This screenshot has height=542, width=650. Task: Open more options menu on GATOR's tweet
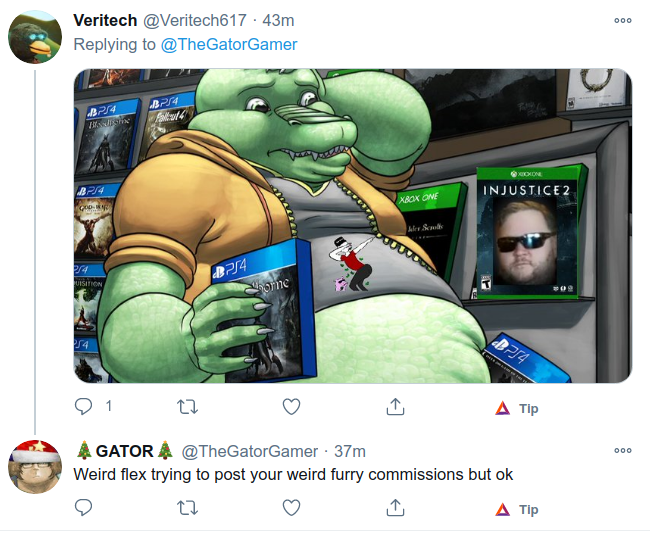[x=623, y=450]
